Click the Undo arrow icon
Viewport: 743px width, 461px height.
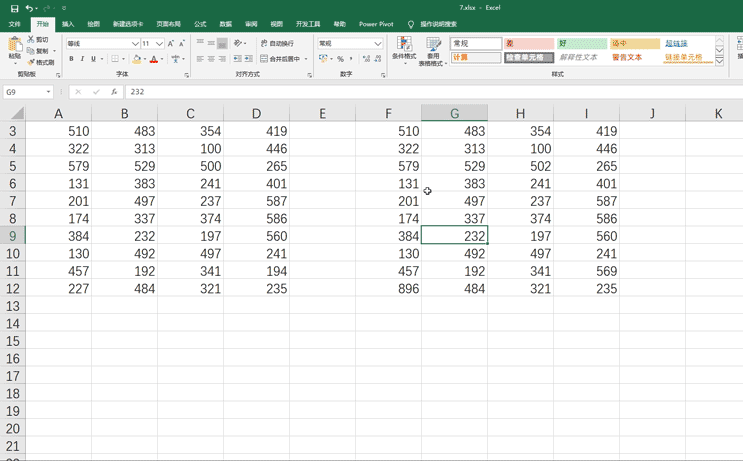tap(29, 8)
